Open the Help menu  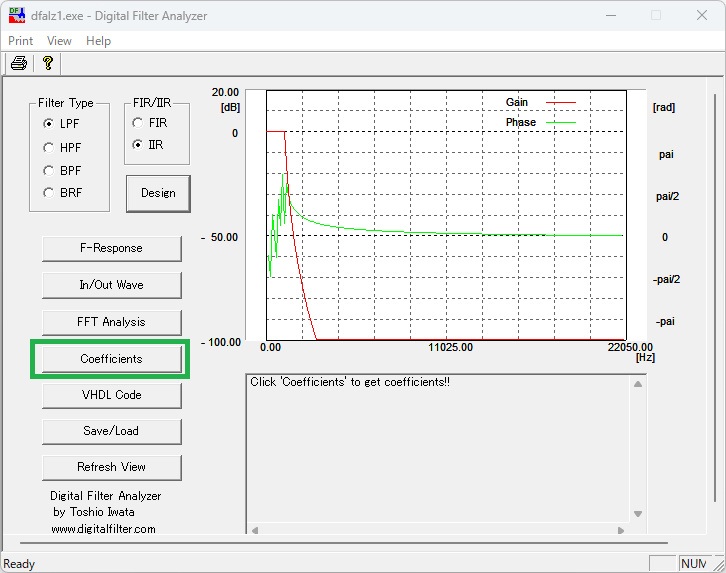click(98, 41)
